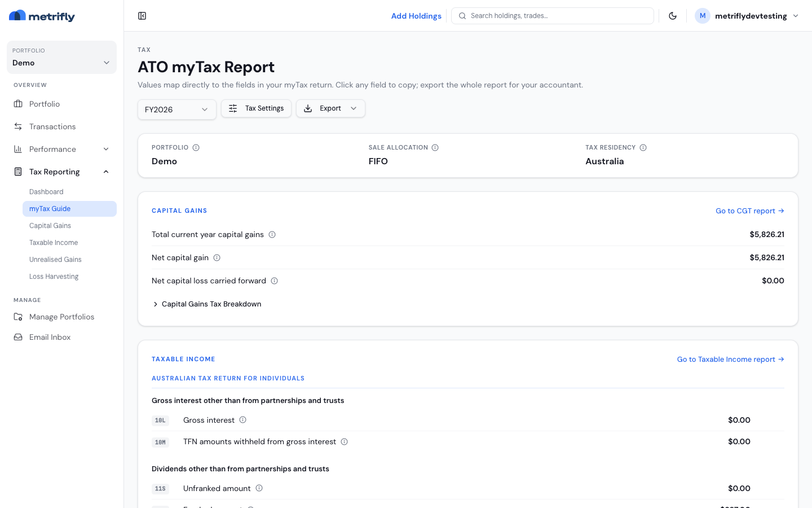Click TFN amounts withheld info icon
Viewport: 812px width, 508px height.
pos(345,442)
